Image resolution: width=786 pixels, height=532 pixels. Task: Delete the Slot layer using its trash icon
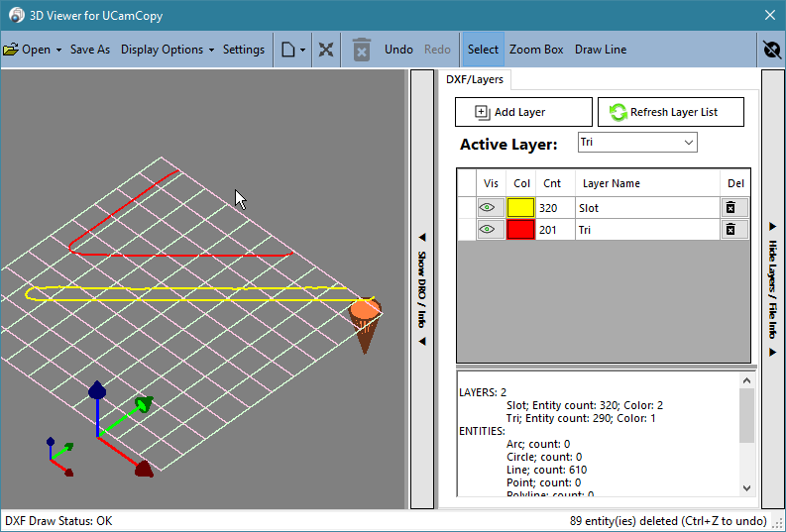730,207
